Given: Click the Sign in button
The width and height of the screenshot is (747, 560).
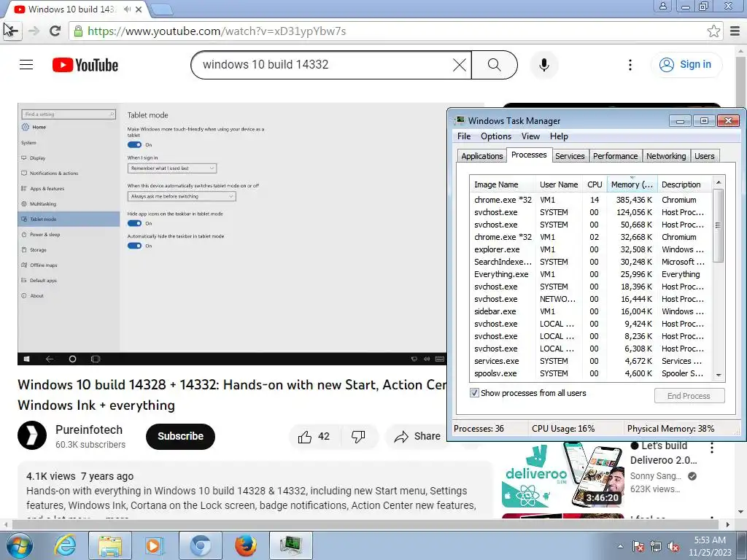Looking at the screenshot, I should point(686,65).
